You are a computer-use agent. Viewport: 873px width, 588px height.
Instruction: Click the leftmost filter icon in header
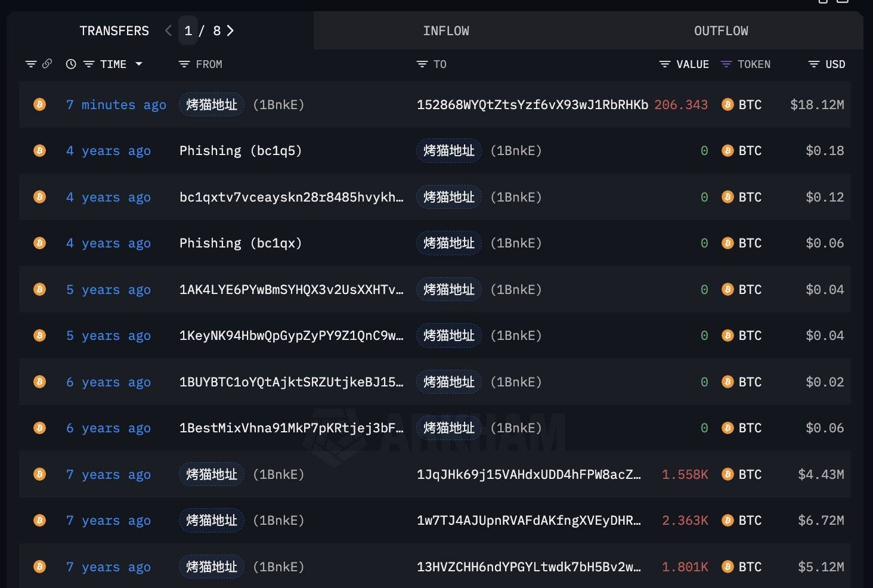pos(31,64)
